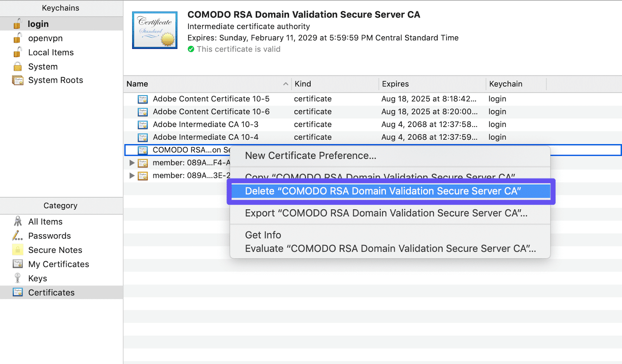The width and height of the screenshot is (622, 364).
Task: Select the My Certificates icon
Action: click(x=17, y=264)
